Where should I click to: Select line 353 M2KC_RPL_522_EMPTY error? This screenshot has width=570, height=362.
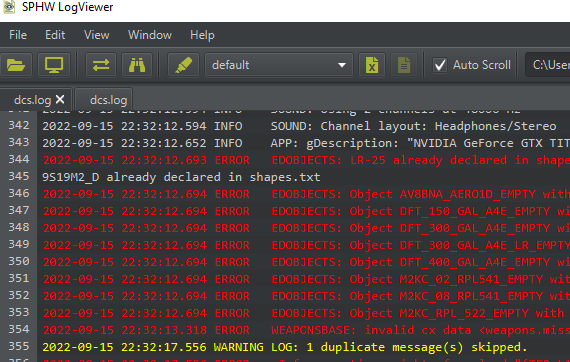(x=304, y=313)
